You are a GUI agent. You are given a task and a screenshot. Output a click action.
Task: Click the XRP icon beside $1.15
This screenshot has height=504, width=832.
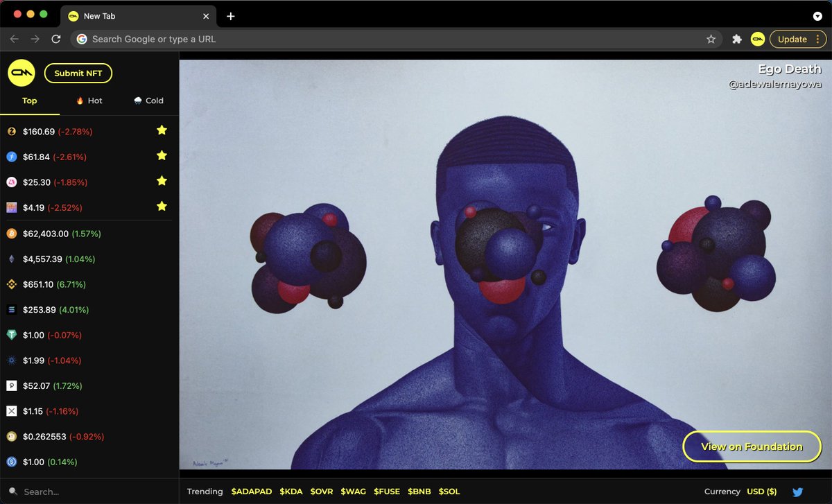click(11, 411)
